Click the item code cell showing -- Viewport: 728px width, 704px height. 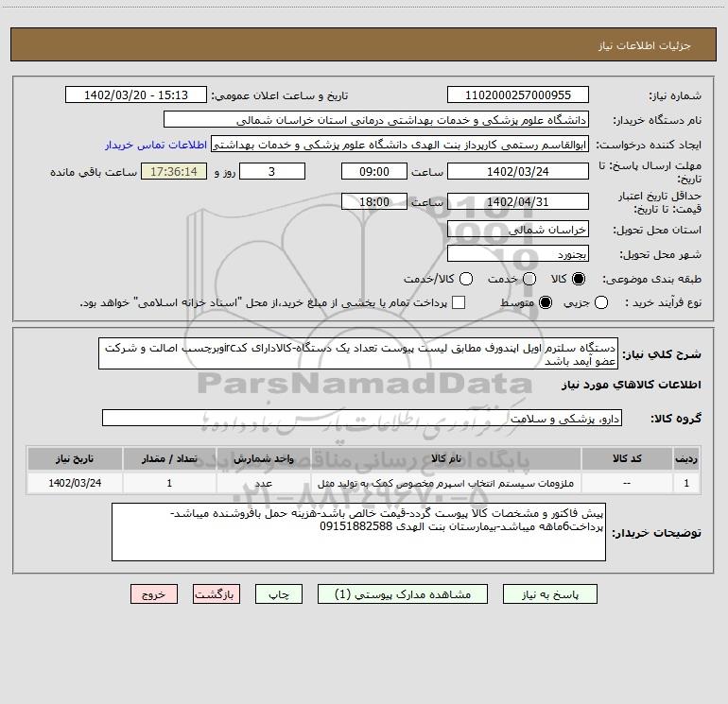tap(627, 484)
